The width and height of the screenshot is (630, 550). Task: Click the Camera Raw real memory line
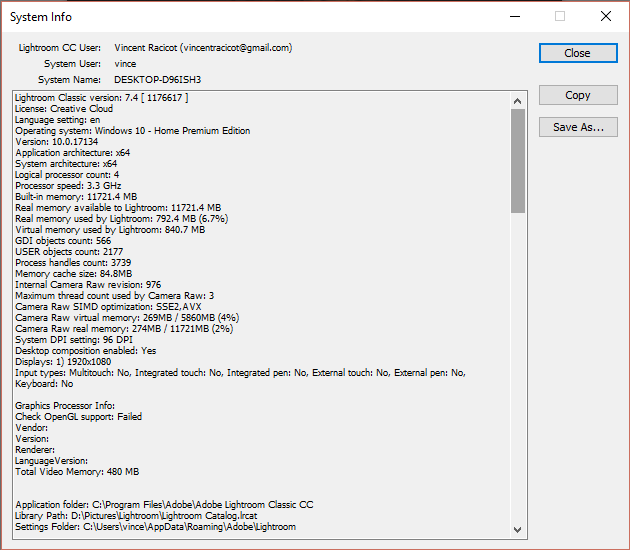click(124, 329)
